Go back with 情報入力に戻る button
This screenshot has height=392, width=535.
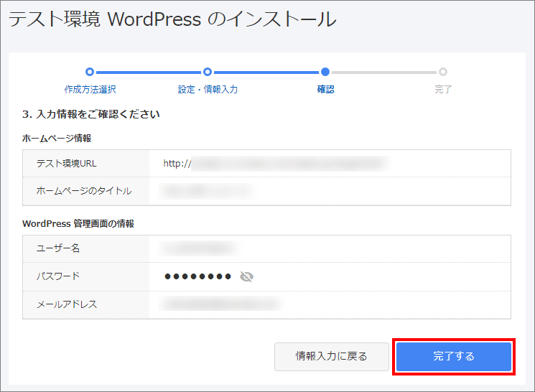tap(331, 357)
